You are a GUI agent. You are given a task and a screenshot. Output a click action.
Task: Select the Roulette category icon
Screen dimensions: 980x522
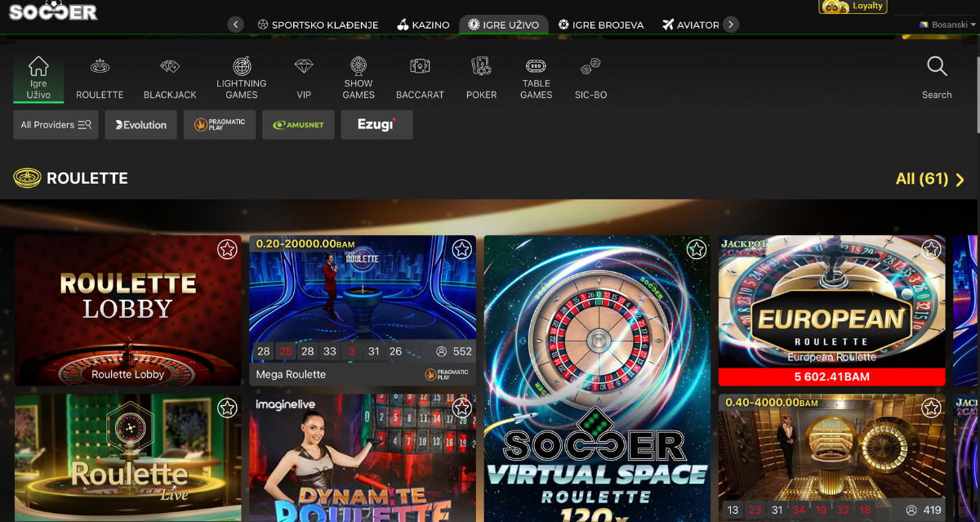[x=100, y=78]
